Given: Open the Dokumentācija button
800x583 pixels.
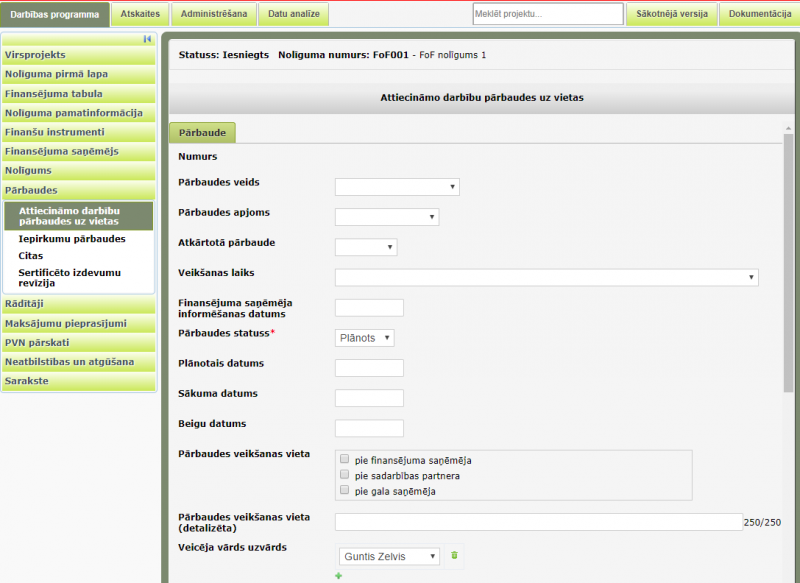Looking at the screenshot, I should click(759, 14).
